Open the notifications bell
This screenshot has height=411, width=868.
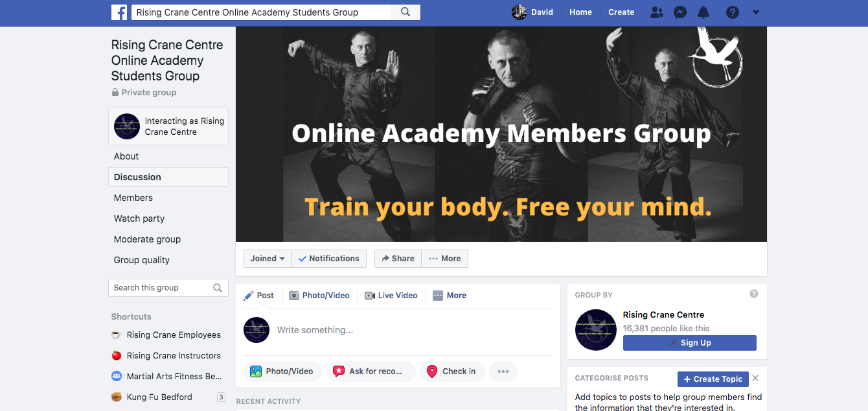tap(703, 12)
